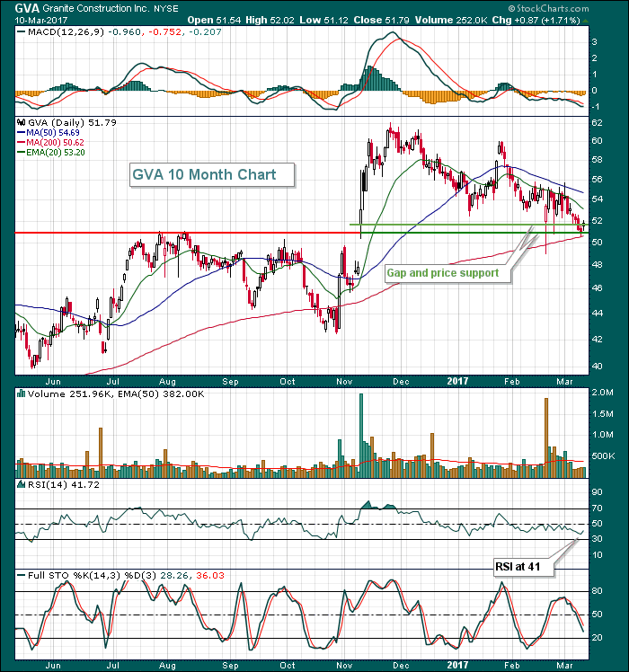Click the 56 price axis label
Image resolution: width=629 pixels, height=672 pixels.
(597, 179)
